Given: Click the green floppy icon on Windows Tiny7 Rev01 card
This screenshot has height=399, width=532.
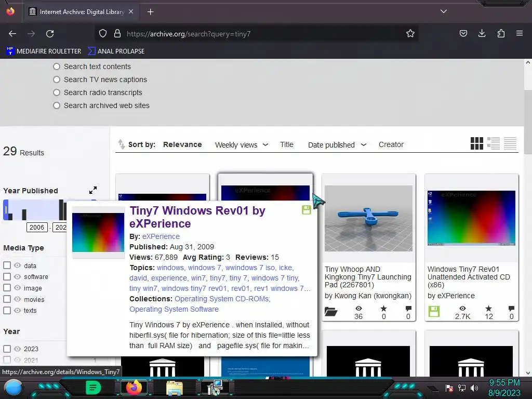Looking at the screenshot, I should click(434, 312).
